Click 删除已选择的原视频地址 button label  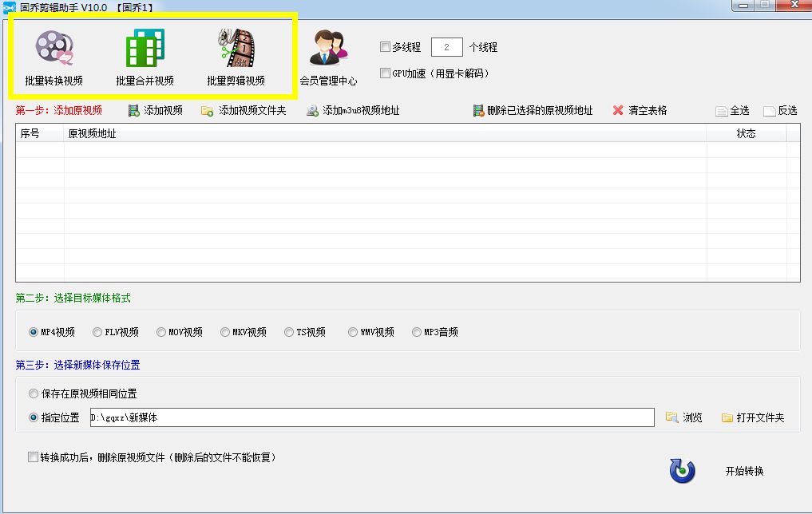pos(540,111)
